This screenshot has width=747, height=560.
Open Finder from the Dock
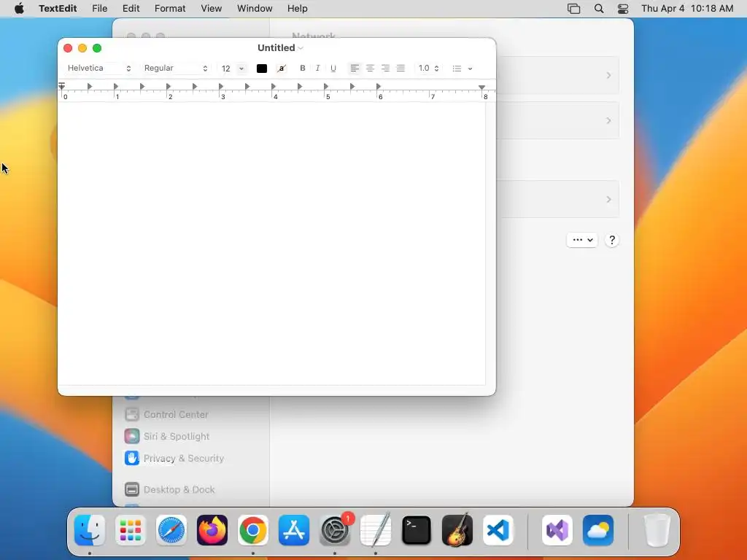(x=90, y=530)
